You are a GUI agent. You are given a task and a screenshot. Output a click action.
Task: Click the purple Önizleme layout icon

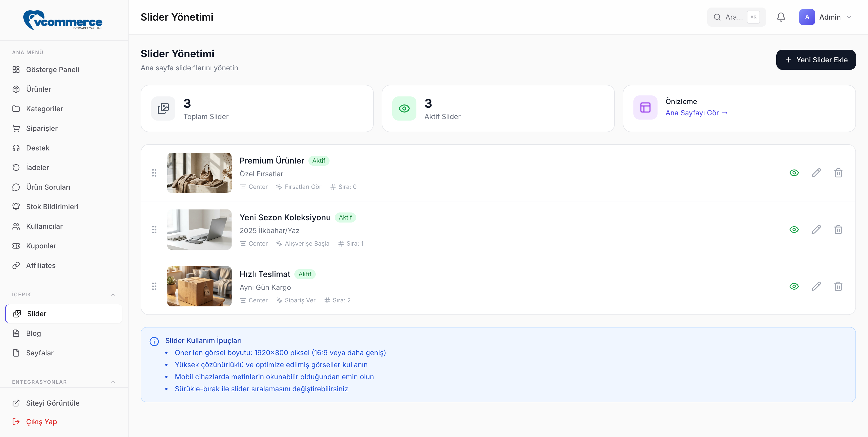click(645, 108)
